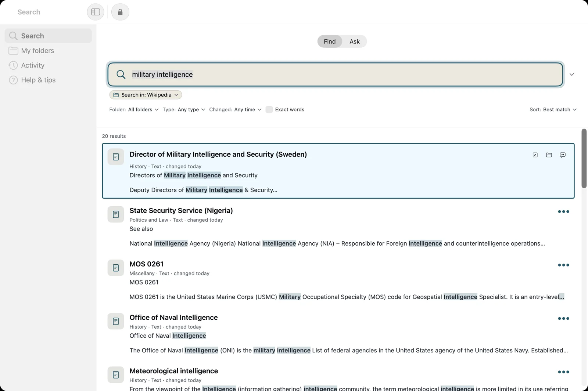Select Search in the sidebar
Viewport: 588px width, 391px height.
(x=48, y=36)
